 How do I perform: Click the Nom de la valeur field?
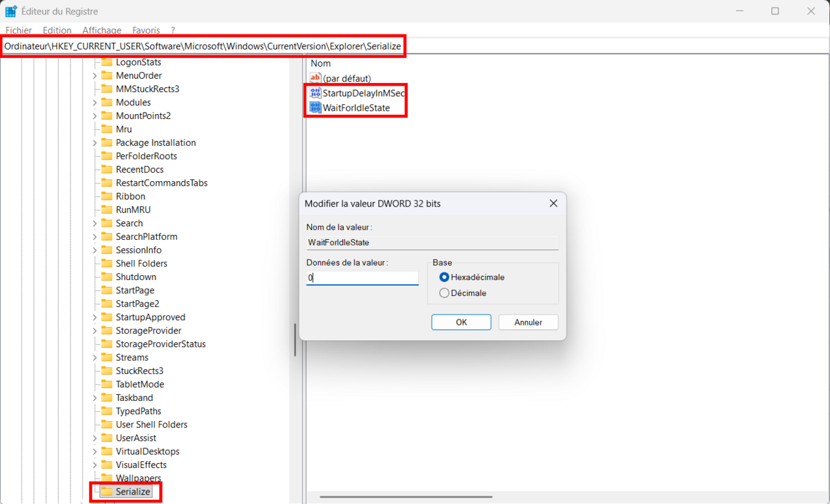pyautogui.click(x=432, y=243)
